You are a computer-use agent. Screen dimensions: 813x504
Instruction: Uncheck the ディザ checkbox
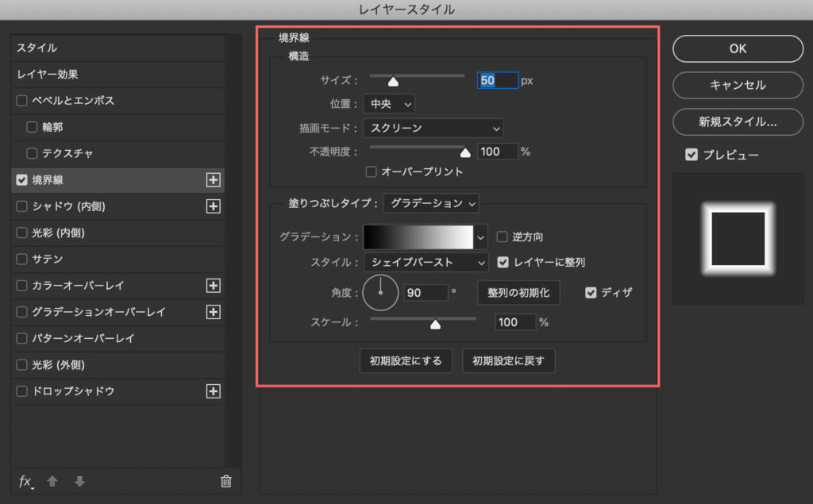point(591,293)
